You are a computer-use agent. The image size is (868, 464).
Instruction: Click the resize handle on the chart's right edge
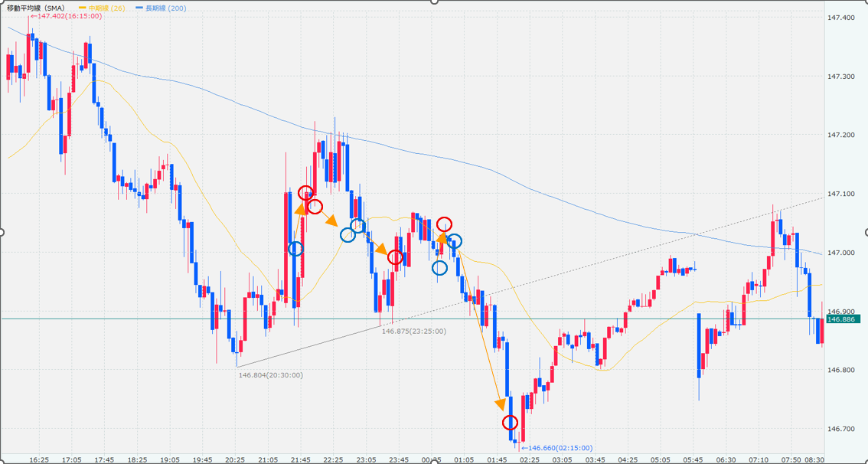coord(866,232)
